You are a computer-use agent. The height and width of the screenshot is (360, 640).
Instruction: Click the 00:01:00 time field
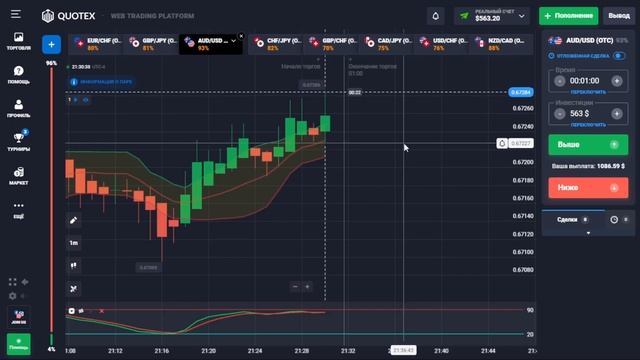tap(584, 81)
